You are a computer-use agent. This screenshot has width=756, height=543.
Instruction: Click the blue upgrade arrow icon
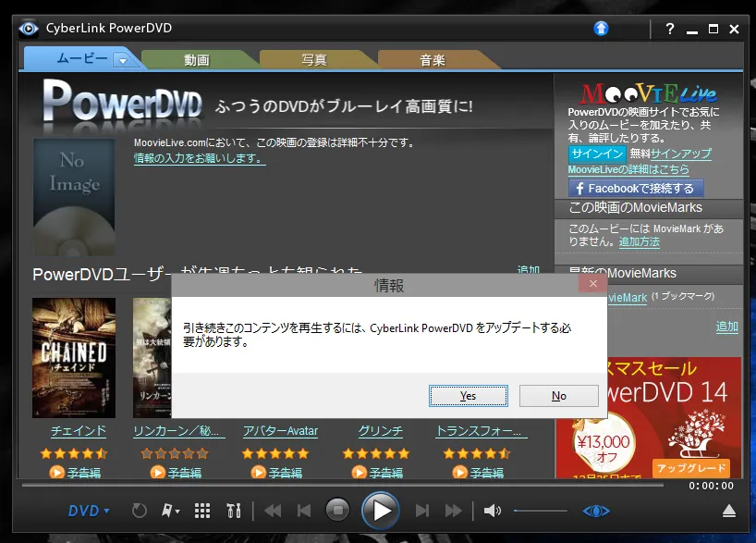pyautogui.click(x=602, y=29)
